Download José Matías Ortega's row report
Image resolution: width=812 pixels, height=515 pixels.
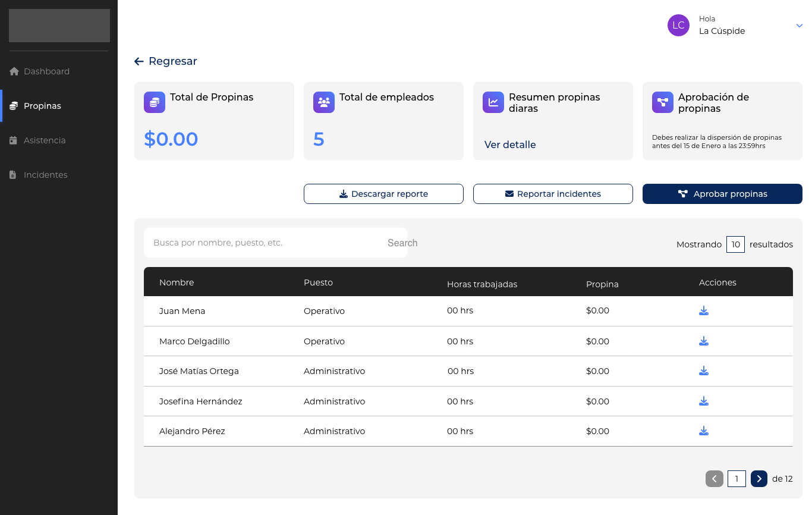click(704, 371)
